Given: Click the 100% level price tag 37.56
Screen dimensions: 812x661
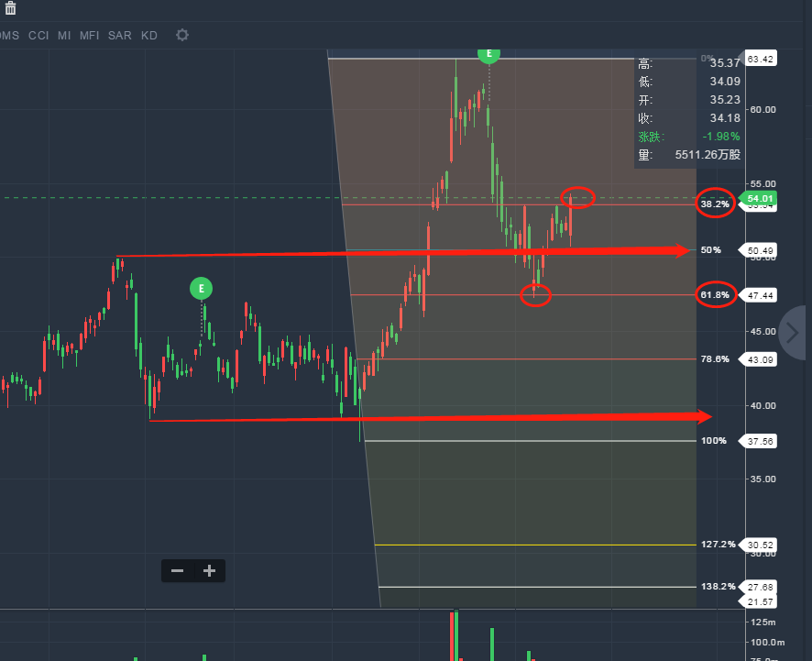Looking at the screenshot, I should point(761,441).
